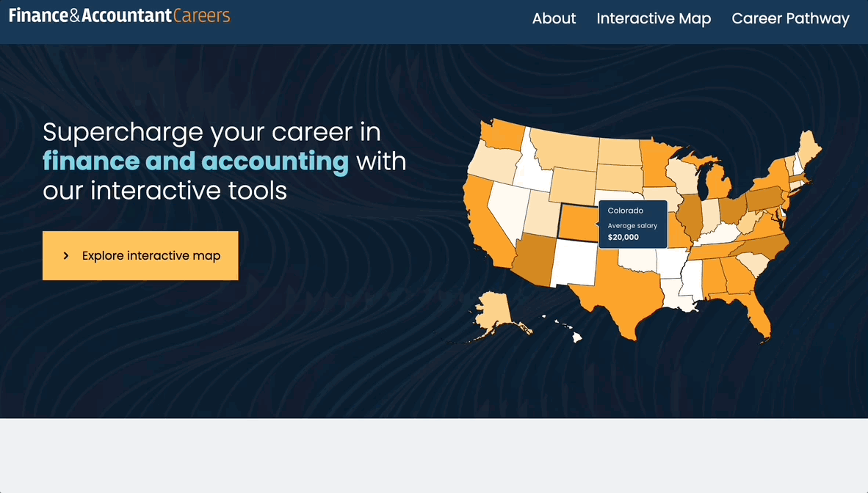Click the Explore interactive map button
This screenshot has width=868, height=493.
(x=140, y=255)
